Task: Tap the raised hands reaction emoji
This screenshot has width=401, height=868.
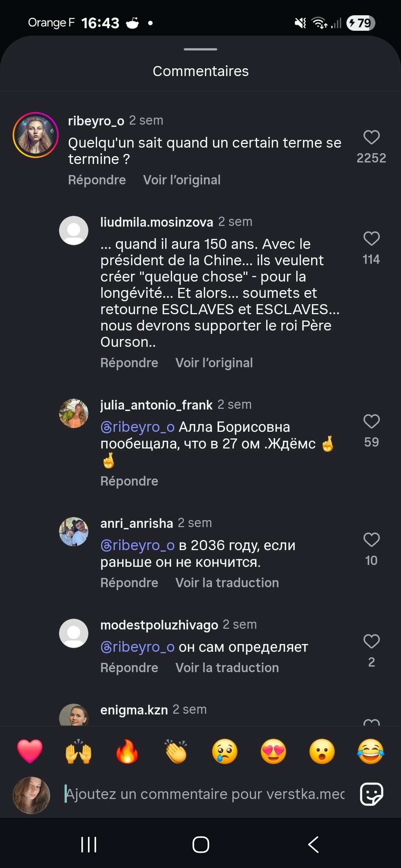Action: (x=78, y=752)
